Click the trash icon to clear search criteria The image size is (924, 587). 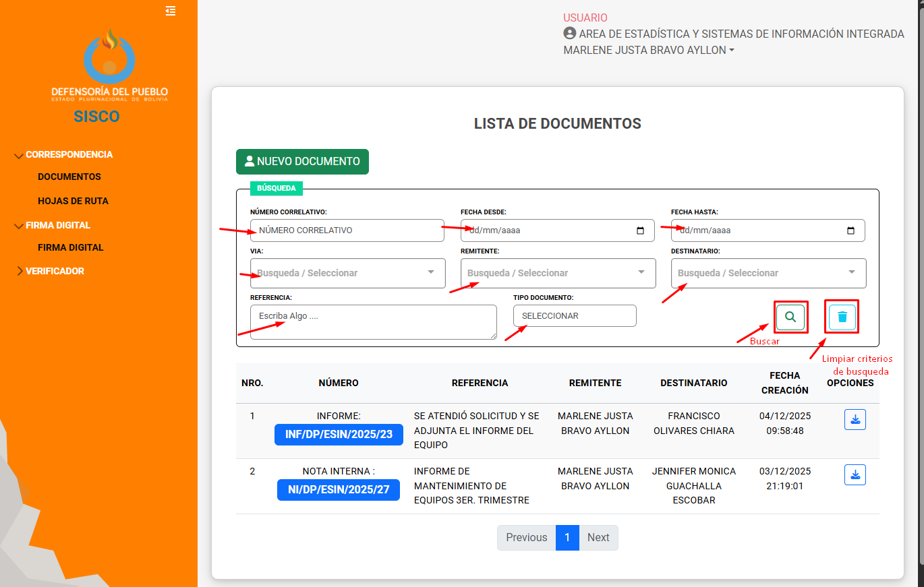842,317
